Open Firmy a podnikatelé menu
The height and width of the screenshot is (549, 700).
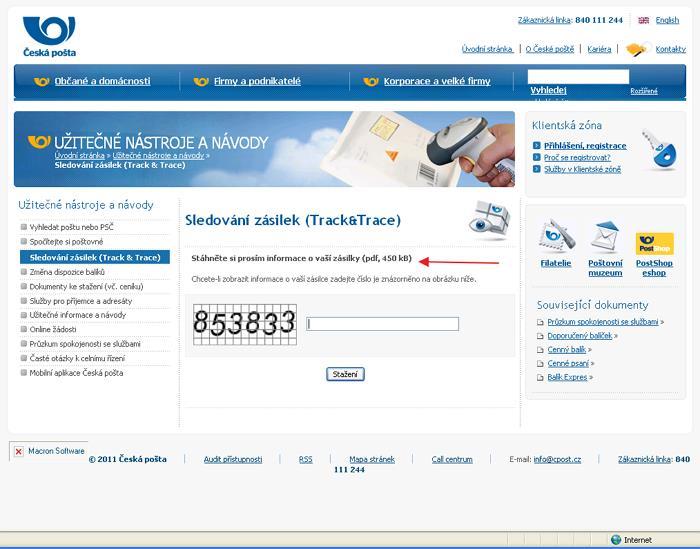pos(257,81)
